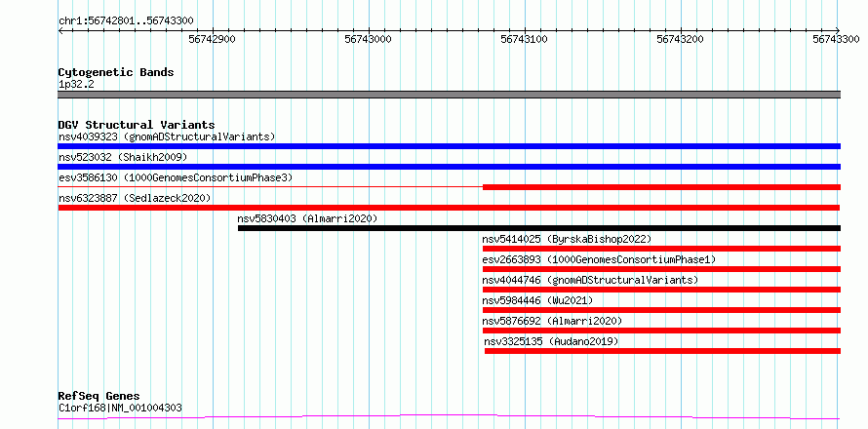Click the C1orf168|NM_001004303 gene label
Image resolution: width=868 pixels, height=429 pixels.
coord(120,409)
